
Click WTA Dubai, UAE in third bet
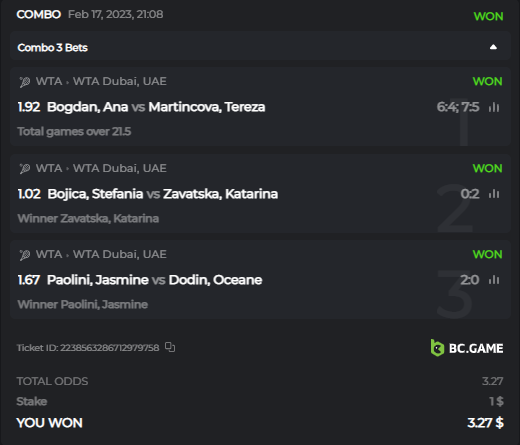[x=120, y=254]
